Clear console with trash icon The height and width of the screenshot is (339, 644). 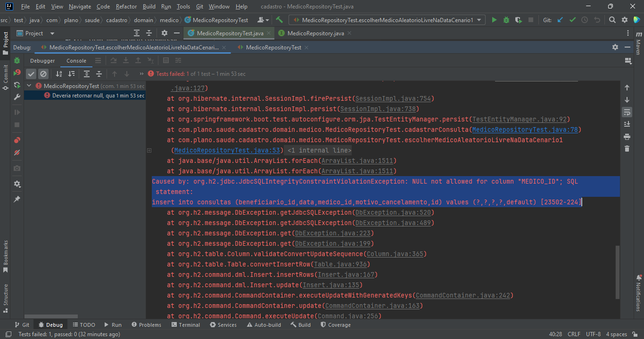627,149
